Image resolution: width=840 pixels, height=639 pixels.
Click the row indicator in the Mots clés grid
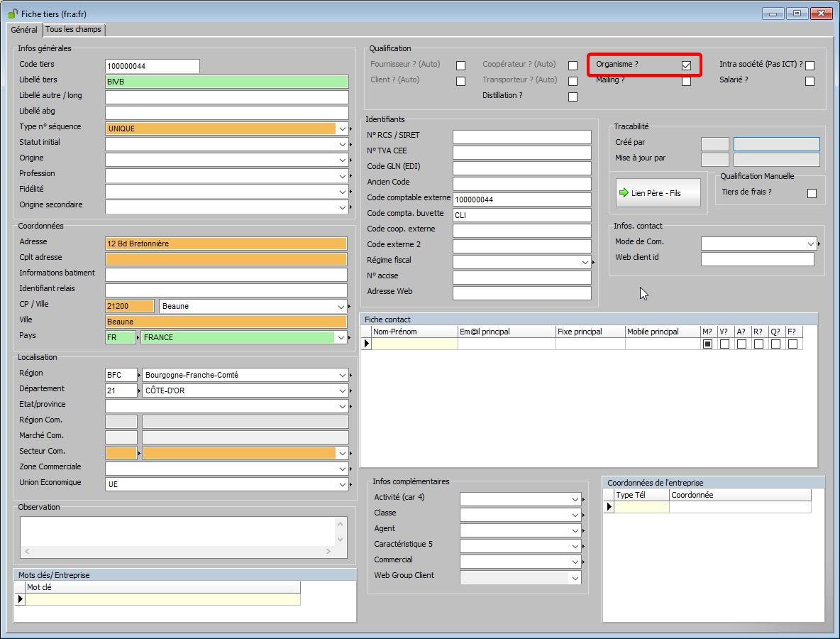[x=20, y=599]
